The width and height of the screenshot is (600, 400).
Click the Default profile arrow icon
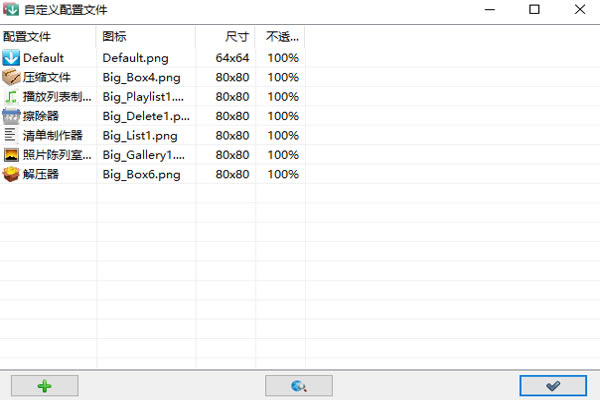[11, 58]
